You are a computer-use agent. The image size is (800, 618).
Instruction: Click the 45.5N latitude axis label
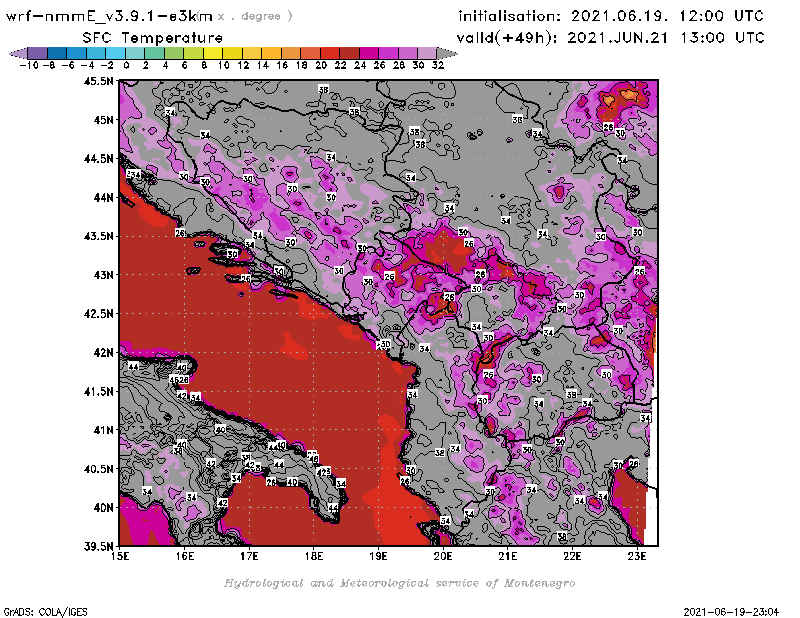[97, 81]
